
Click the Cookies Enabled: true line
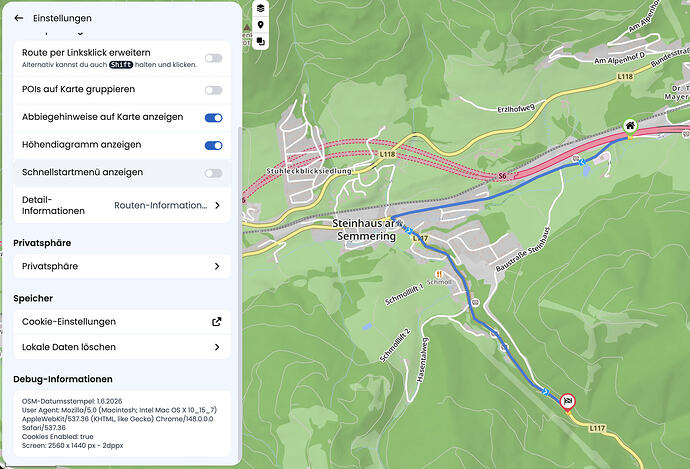58,437
